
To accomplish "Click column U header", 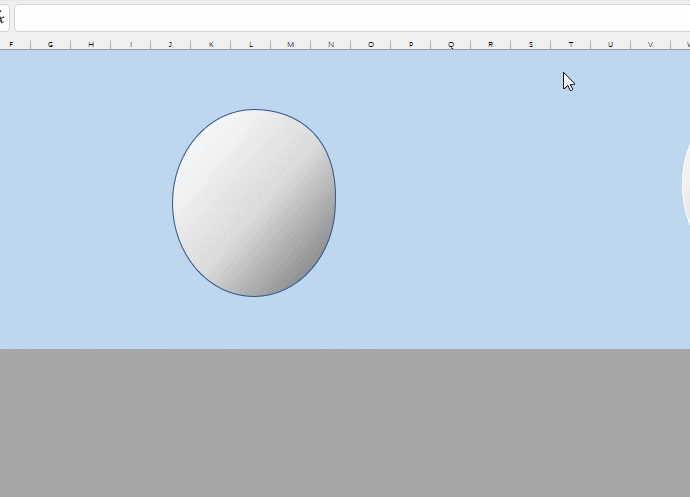I will point(610,44).
